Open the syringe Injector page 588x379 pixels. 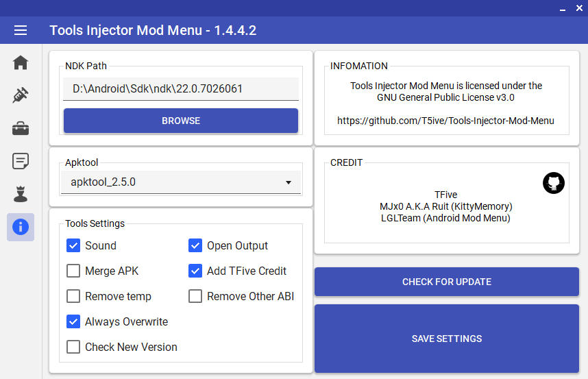[21, 95]
